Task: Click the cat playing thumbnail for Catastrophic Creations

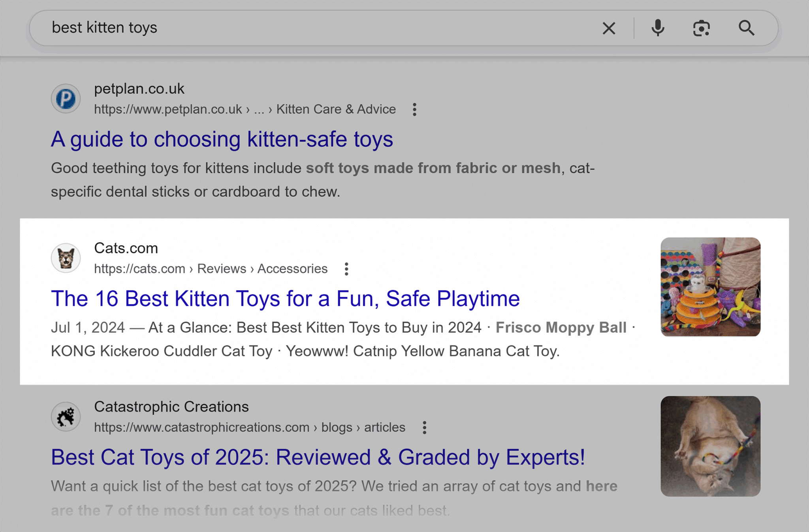Action: tap(710, 446)
